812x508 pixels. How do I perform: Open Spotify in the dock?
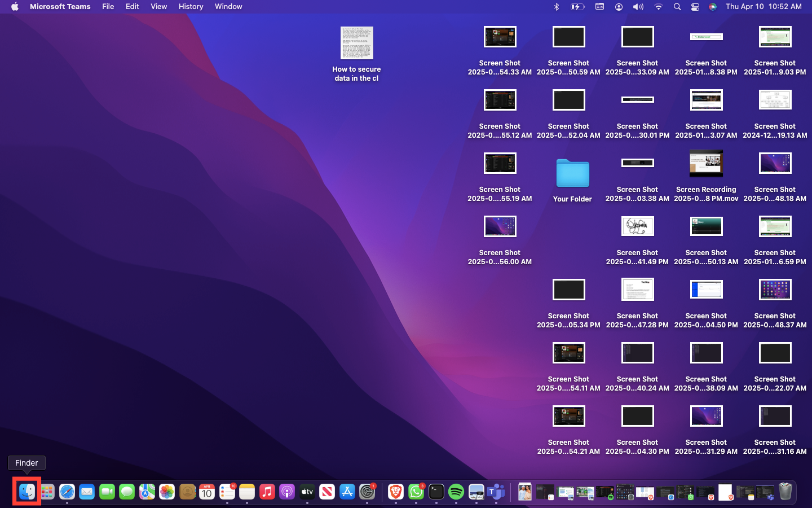point(456,492)
